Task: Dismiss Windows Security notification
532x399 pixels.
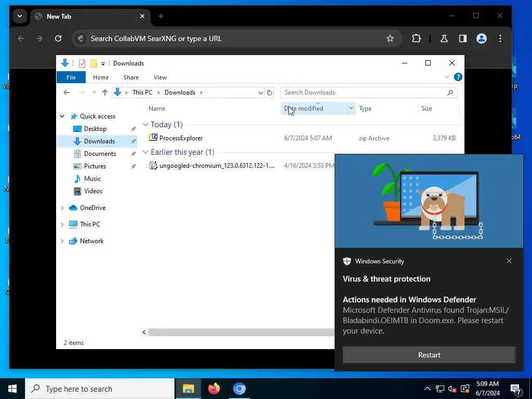Action: (x=509, y=261)
